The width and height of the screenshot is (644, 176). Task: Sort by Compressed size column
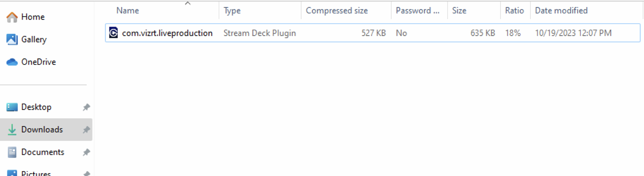point(337,11)
